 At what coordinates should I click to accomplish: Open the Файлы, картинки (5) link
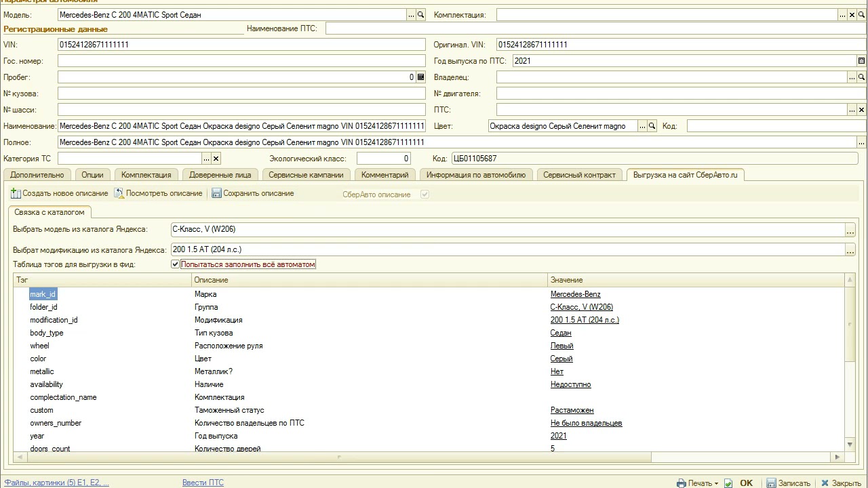click(x=56, y=483)
